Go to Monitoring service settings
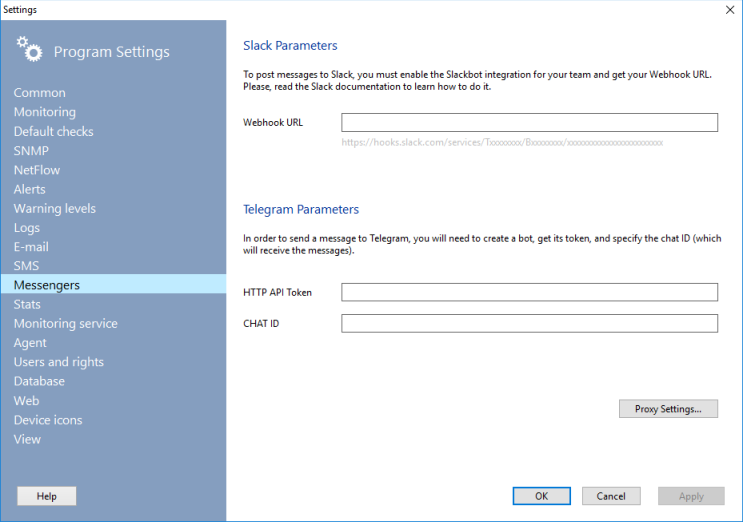Screen dimensions: 743x522 point(65,324)
